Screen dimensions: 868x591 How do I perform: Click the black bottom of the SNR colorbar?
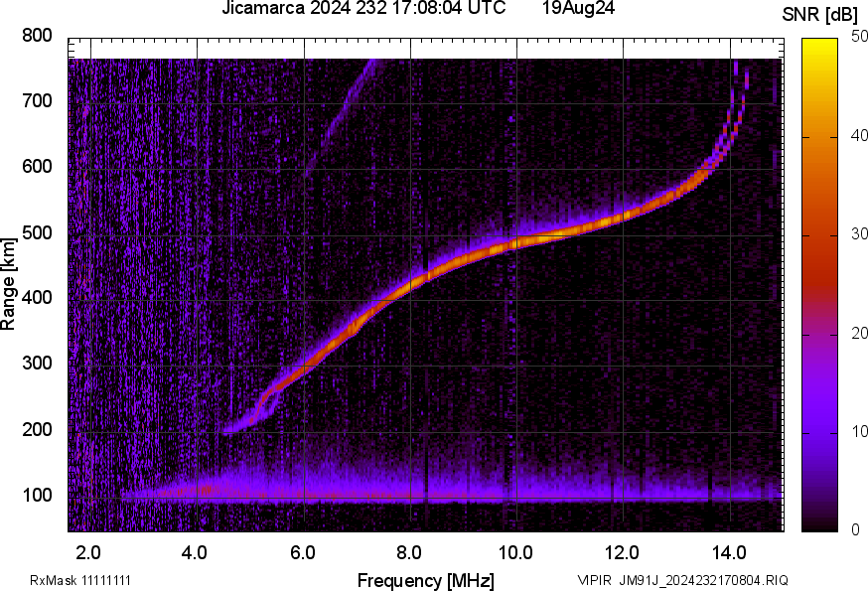point(820,522)
